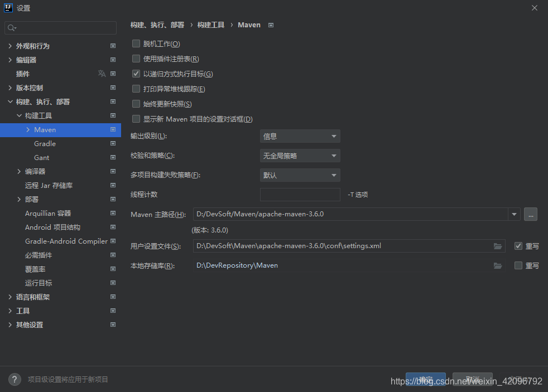Screen dimensions: 548x392
Task: Enable 打印异常堆栈跟踪 checkbox
Action: (136, 89)
